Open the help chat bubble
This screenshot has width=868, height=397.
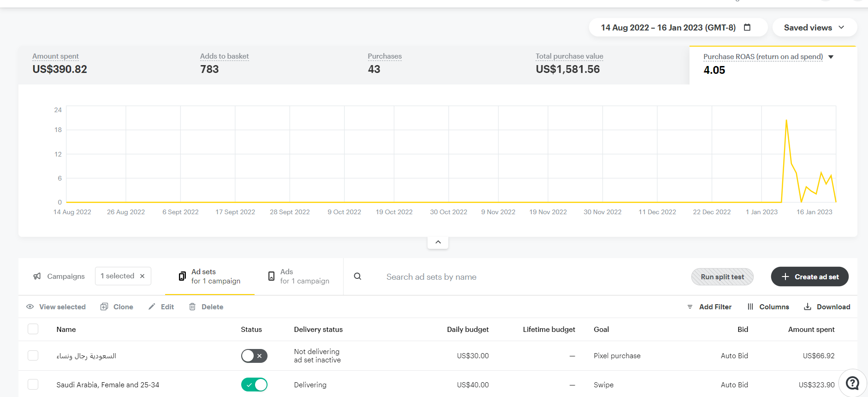pyautogui.click(x=852, y=383)
